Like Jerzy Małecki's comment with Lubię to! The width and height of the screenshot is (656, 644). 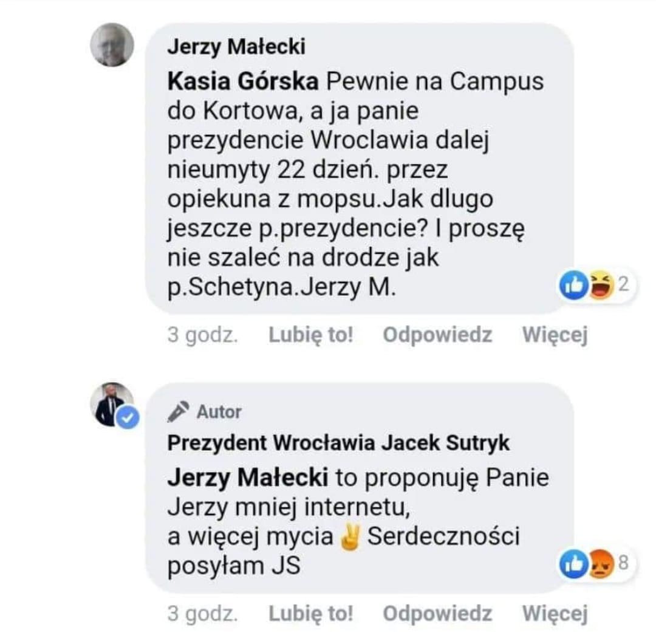tap(311, 335)
